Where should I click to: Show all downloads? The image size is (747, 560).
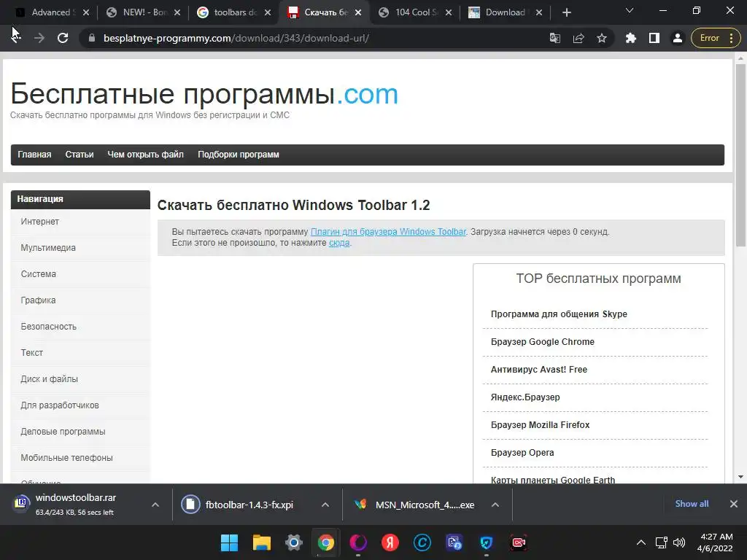pos(692,504)
